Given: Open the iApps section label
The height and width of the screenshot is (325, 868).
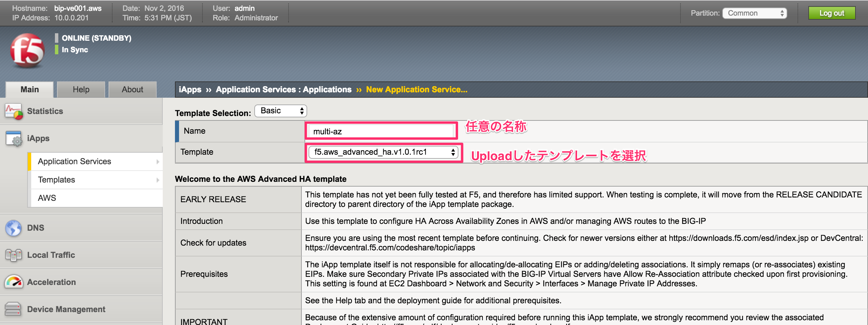Looking at the screenshot, I should pyautogui.click(x=38, y=138).
